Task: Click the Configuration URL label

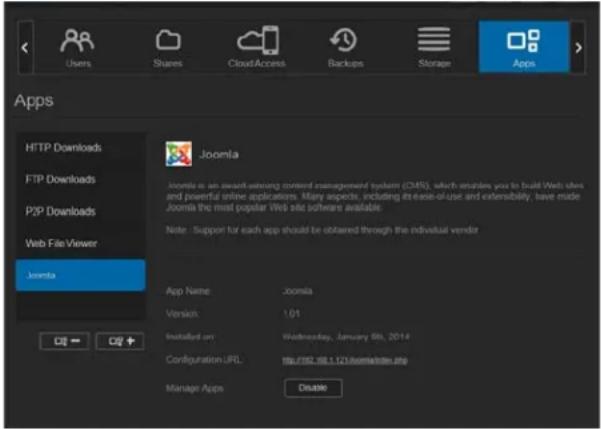Action: coord(204,360)
